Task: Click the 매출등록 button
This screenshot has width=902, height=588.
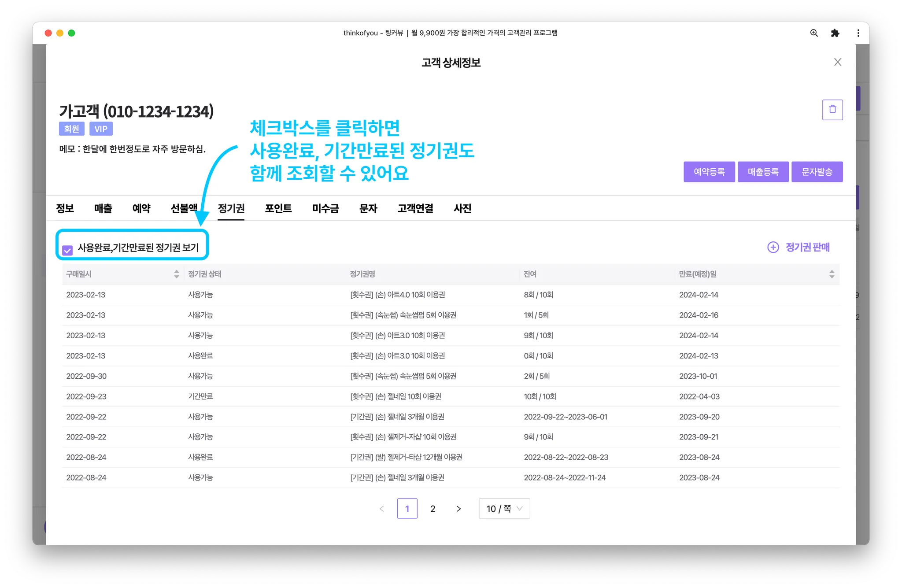Action: tap(763, 172)
